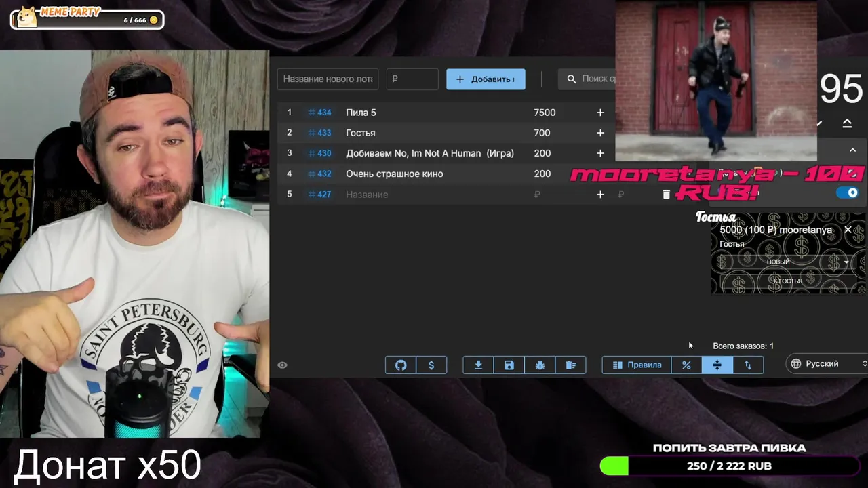Image resolution: width=868 pixels, height=488 pixels.
Task: Click the 7500 amount value
Action: click(x=545, y=113)
